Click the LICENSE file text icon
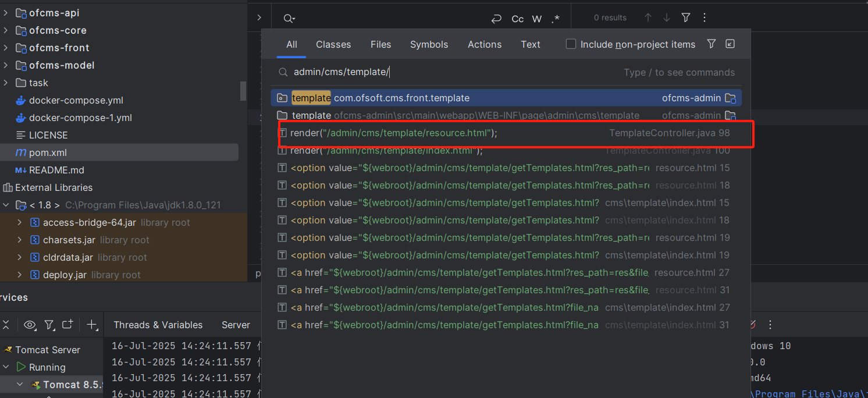Image resolution: width=868 pixels, height=398 pixels. coord(21,135)
